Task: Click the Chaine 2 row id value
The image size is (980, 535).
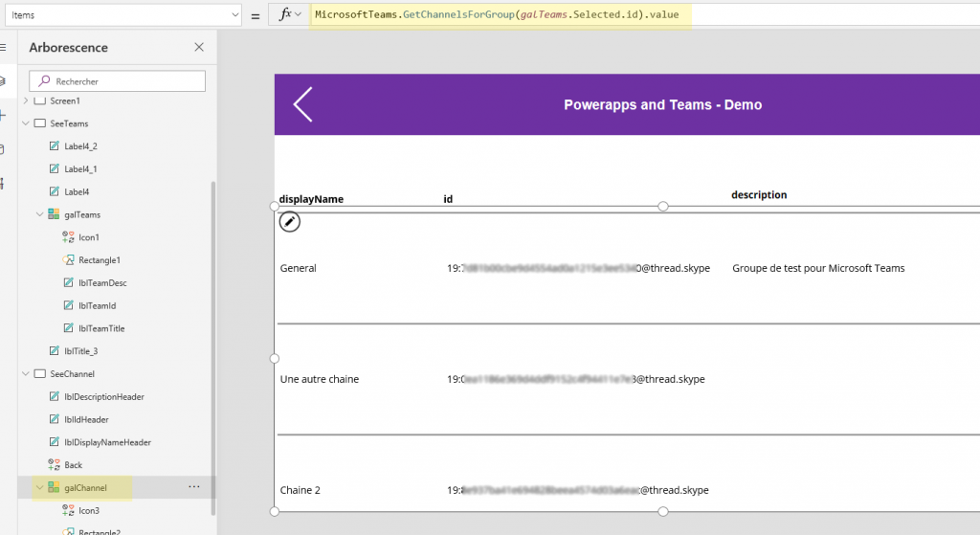Action: tap(577, 491)
